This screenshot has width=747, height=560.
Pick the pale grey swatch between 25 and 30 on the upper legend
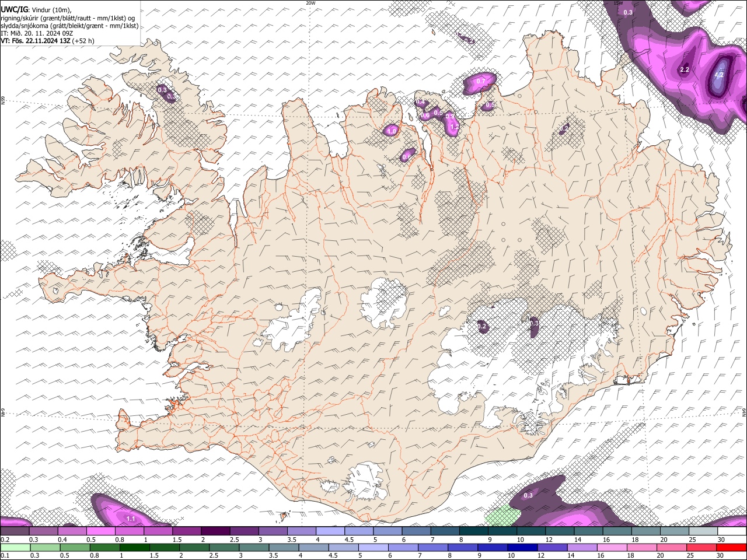703,531
